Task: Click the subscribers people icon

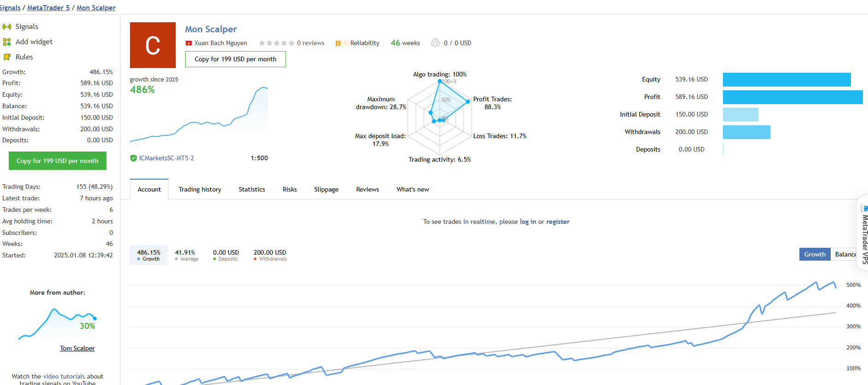Action: coord(435,43)
